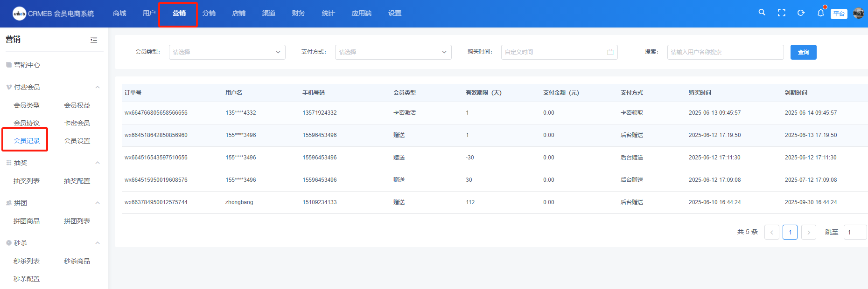The image size is (868, 289).
Task: Open 秒杀商品 sidebar link
Action: pyautogui.click(x=77, y=261)
